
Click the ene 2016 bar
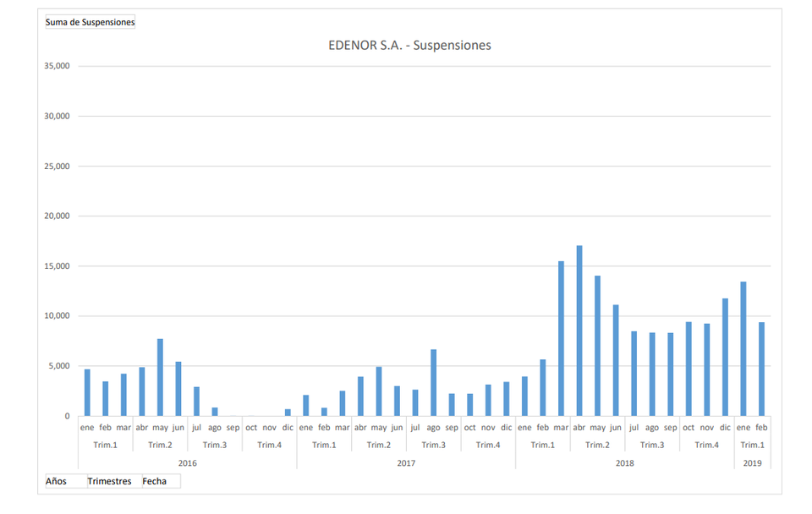[x=87, y=393]
